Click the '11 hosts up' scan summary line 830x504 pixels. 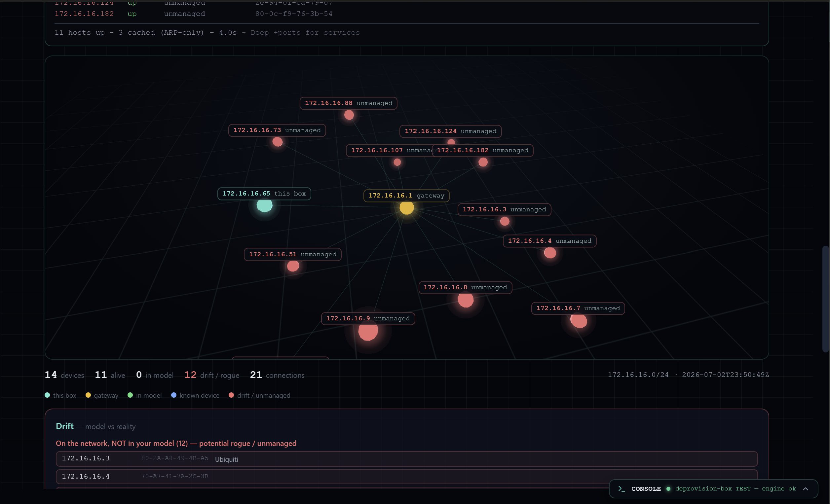[x=207, y=33]
